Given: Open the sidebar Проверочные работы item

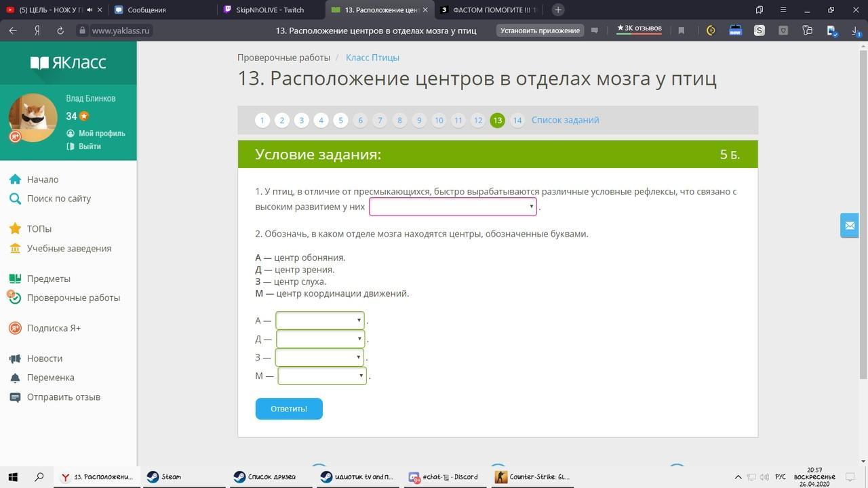Looking at the screenshot, I should click(73, 298).
